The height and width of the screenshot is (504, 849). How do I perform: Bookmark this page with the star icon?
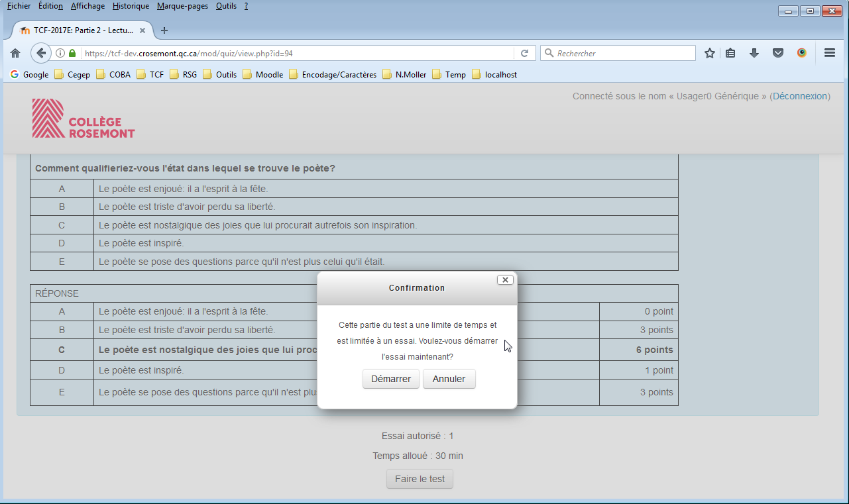710,53
